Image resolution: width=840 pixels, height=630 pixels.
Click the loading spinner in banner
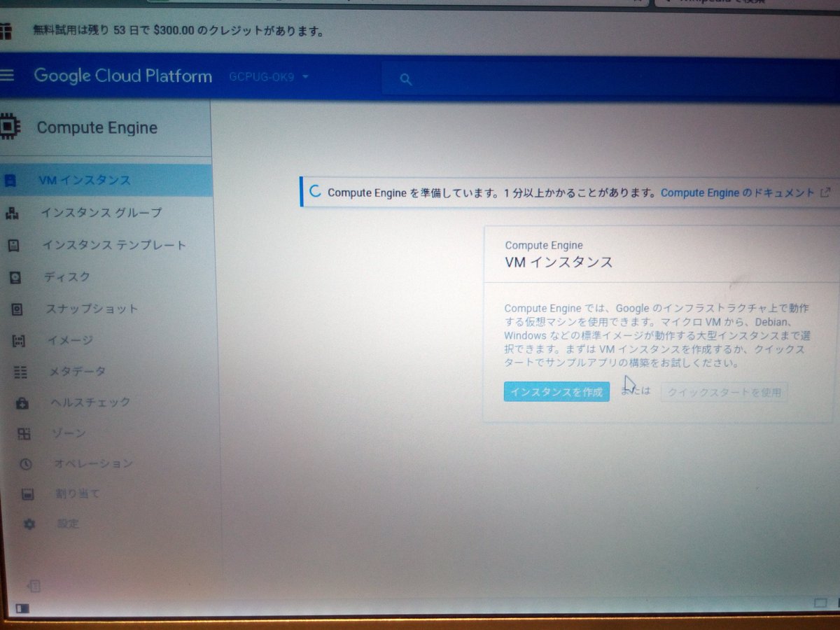pyautogui.click(x=316, y=192)
